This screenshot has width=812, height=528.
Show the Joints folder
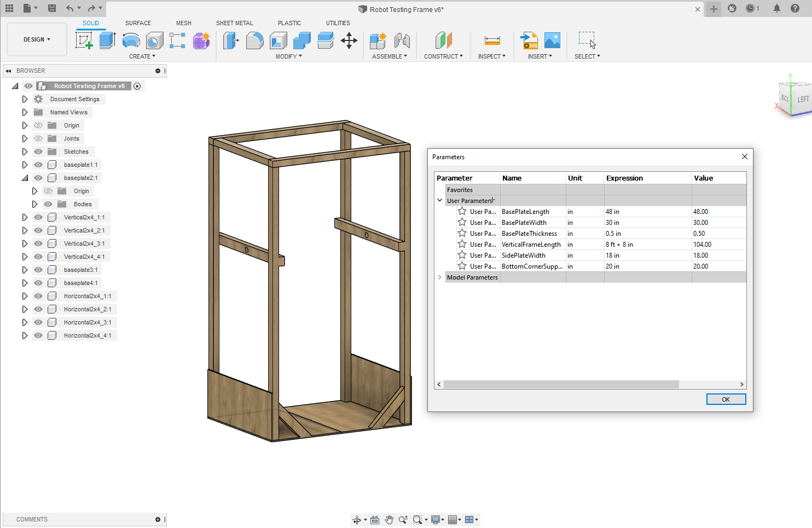[x=38, y=138]
